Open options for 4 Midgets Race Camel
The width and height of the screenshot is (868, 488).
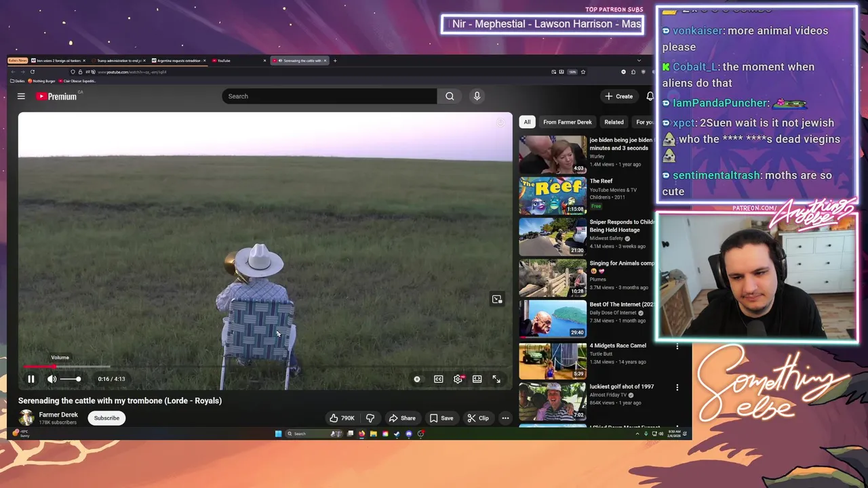(677, 346)
